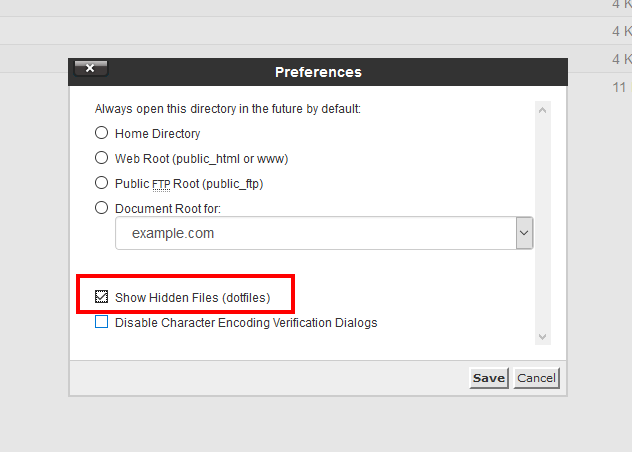This screenshot has width=632, height=452.
Task: Click the 'Home Directory' label text
Action: [158, 133]
